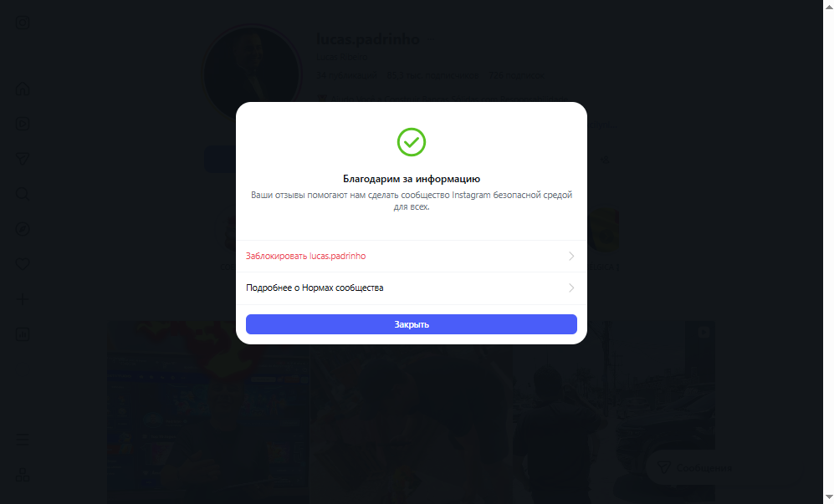This screenshot has width=834, height=504.
Task: Click the blue Закрыть button
Action: (412, 324)
